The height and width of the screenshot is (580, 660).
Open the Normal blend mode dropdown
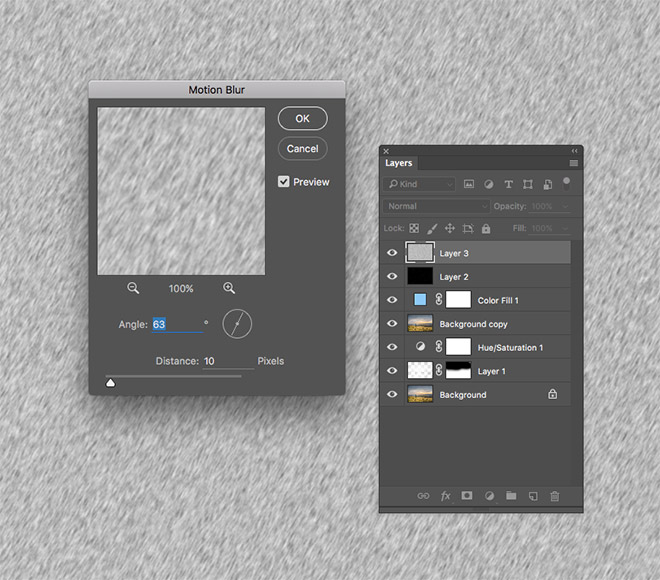click(x=435, y=206)
